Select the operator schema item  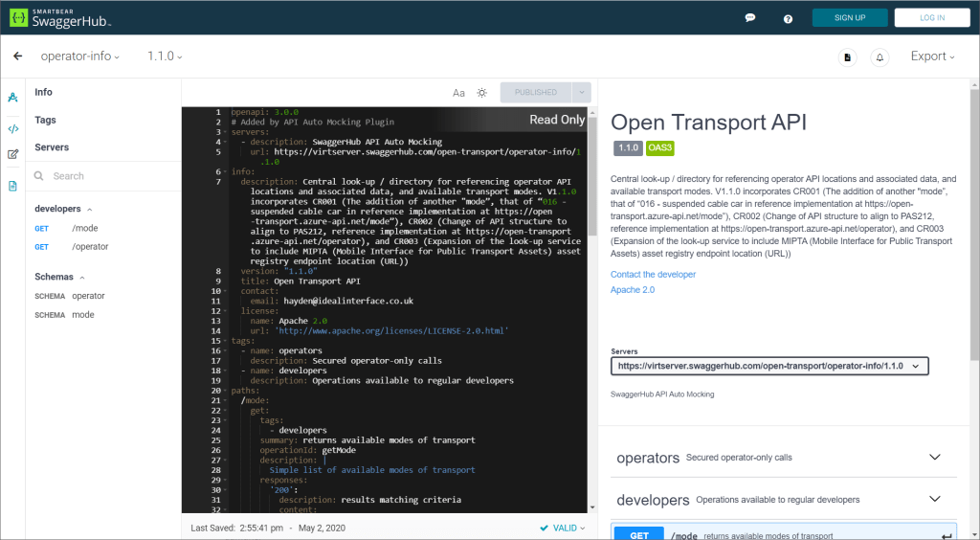click(x=88, y=296)
